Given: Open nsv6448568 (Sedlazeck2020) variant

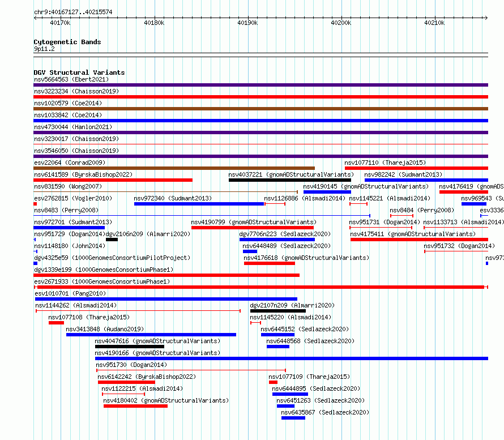Looking at the screenshot, I should click(x=310, y=341).
